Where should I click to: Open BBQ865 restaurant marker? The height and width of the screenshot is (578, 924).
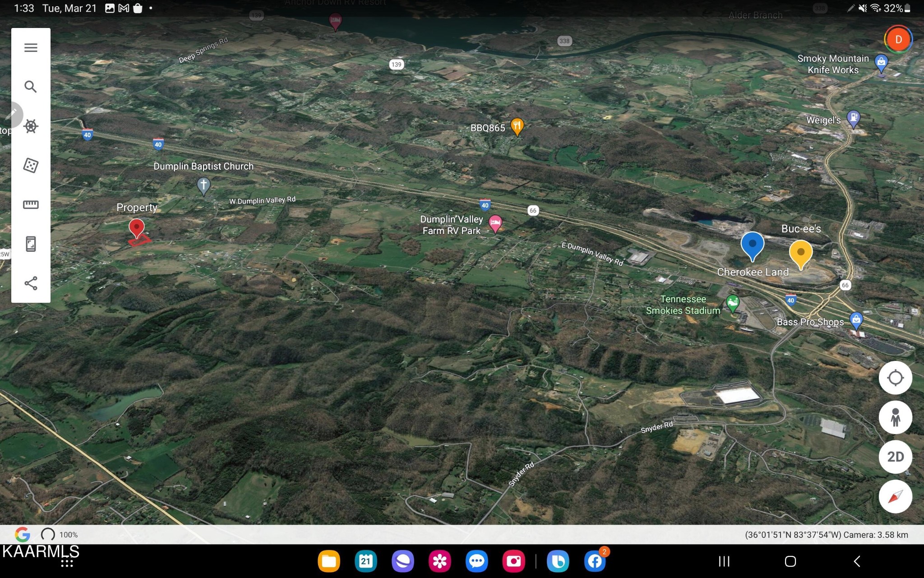[517, 127]
